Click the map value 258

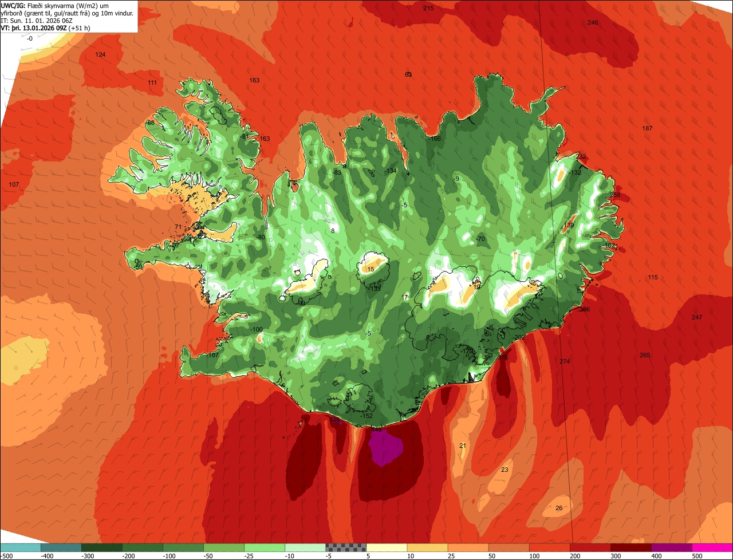point(615,195)
